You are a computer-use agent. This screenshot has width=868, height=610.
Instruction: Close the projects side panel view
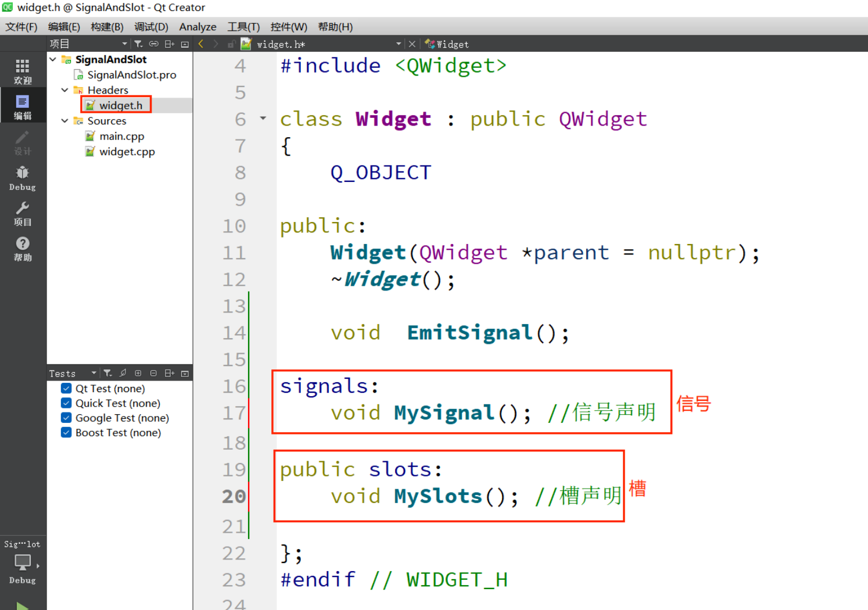pyautogui.click(x=185, y=44)
